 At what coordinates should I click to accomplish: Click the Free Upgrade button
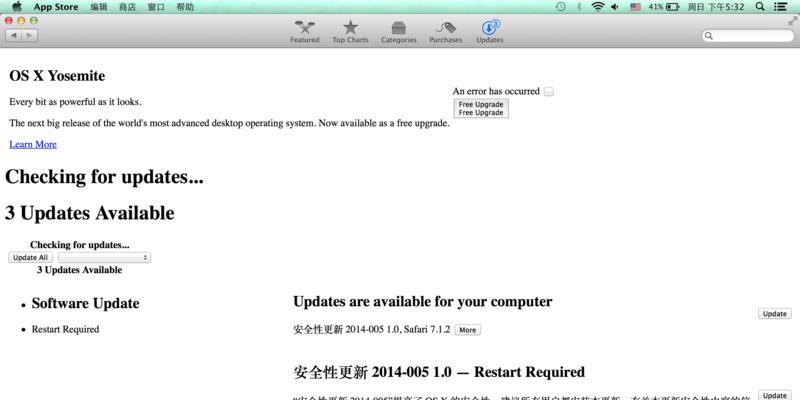coord(481,108)
